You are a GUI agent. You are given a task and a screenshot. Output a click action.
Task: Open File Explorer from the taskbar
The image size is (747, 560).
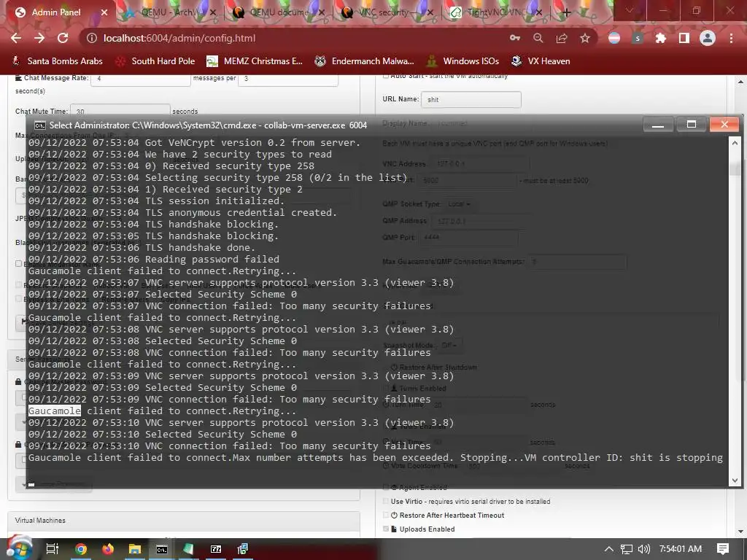[135, 549]
